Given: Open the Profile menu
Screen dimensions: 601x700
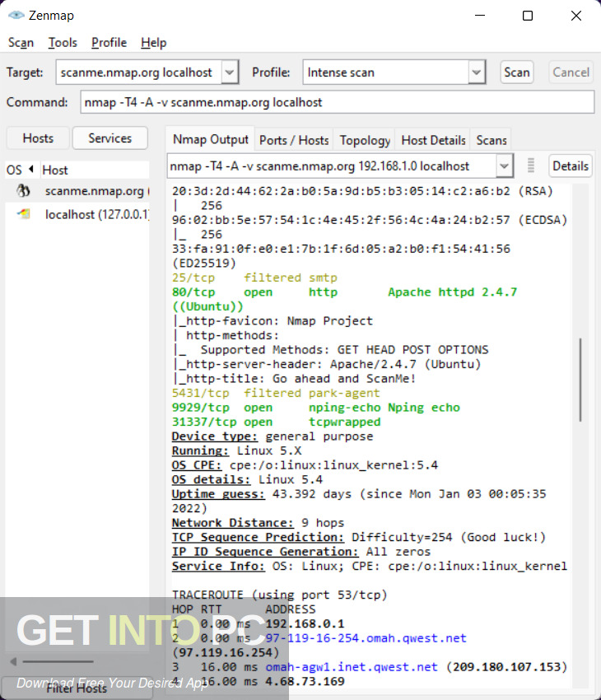Looking at the screenshot, I should (109, 43).
